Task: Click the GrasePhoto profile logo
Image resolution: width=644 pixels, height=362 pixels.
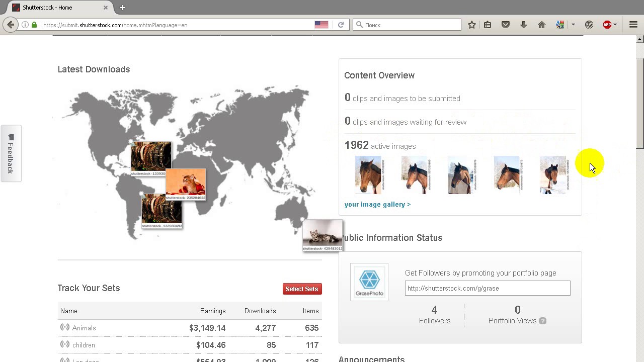Action: click(369, 282)
